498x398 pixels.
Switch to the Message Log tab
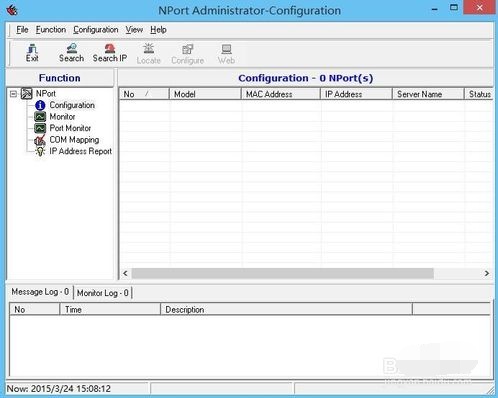point(40,292)
